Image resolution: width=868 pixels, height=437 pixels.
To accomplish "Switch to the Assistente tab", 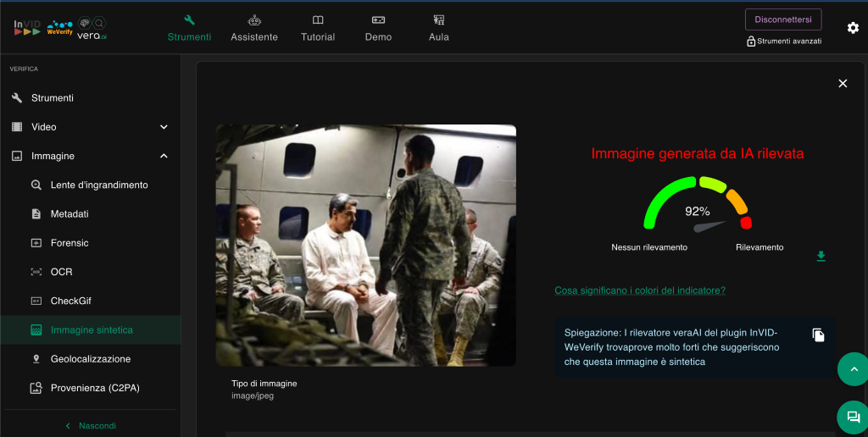I will point(254,28).
